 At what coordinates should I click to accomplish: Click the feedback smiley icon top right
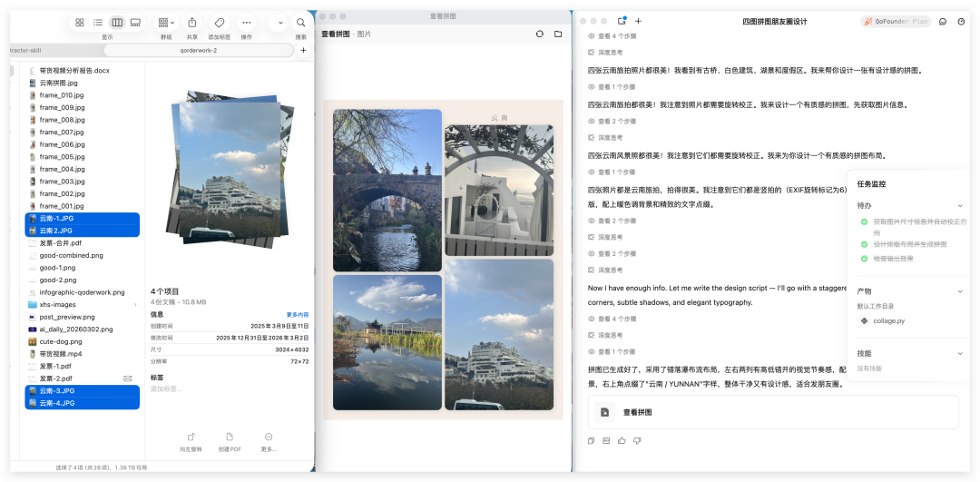pyautogui.click(x=943, y=21)
